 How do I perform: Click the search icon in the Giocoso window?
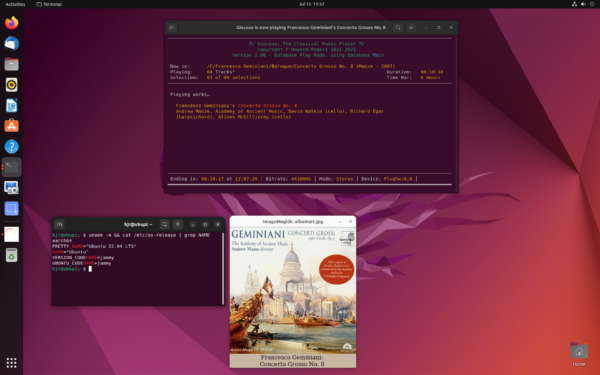click(398, 28)
